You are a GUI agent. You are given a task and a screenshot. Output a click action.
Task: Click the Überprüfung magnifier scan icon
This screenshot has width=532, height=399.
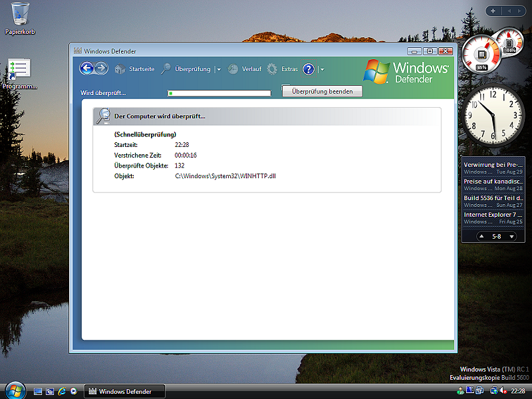tap(166, 69)
